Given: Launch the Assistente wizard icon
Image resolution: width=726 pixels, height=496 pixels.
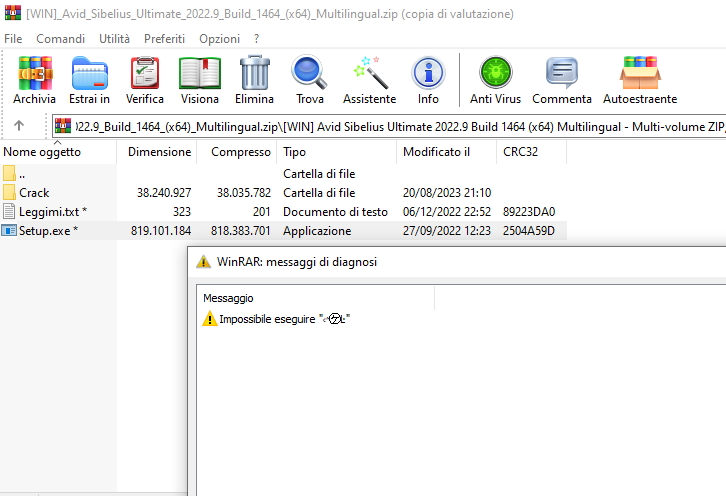Looking at the screenshot, I should tap(369, 73).
